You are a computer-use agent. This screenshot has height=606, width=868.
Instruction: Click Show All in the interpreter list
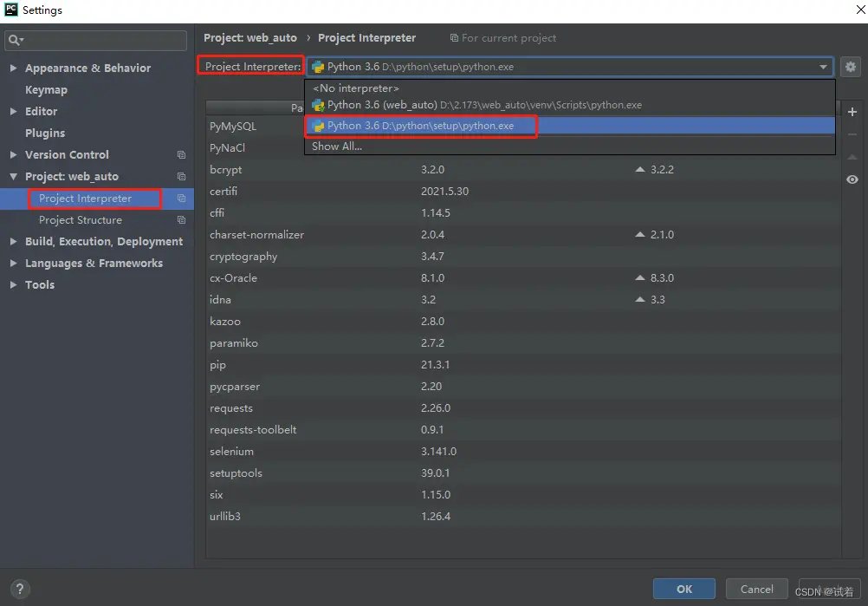(336, 146)
